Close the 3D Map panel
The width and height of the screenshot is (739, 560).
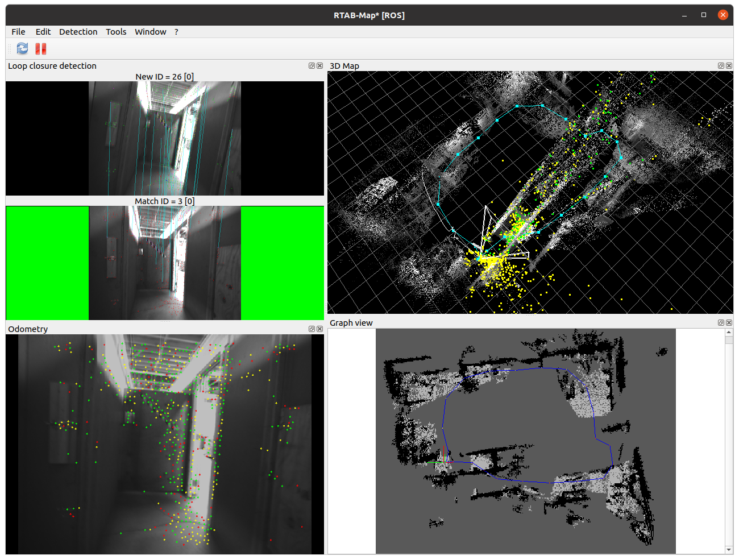point(729,66)
